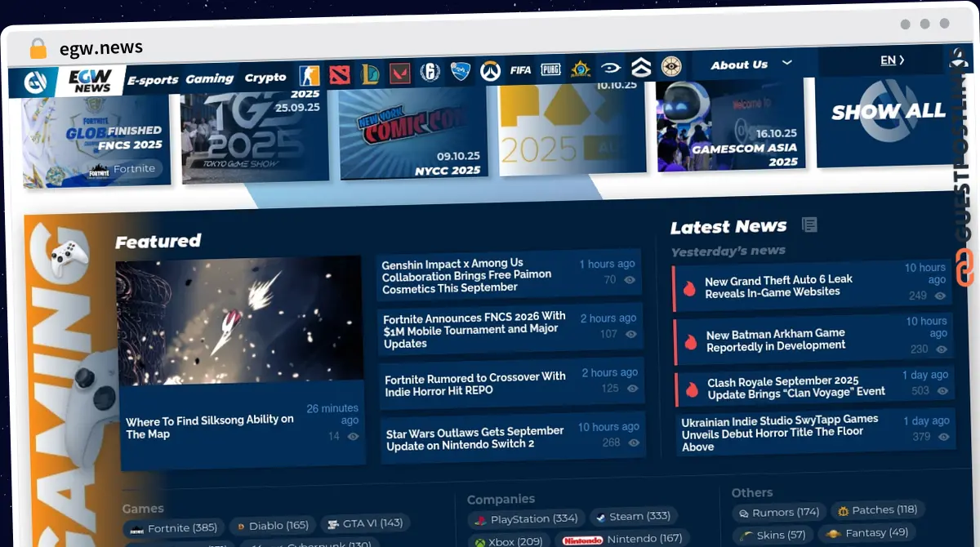
Task: Open the CS:GO game section icon
Action: 309,76
